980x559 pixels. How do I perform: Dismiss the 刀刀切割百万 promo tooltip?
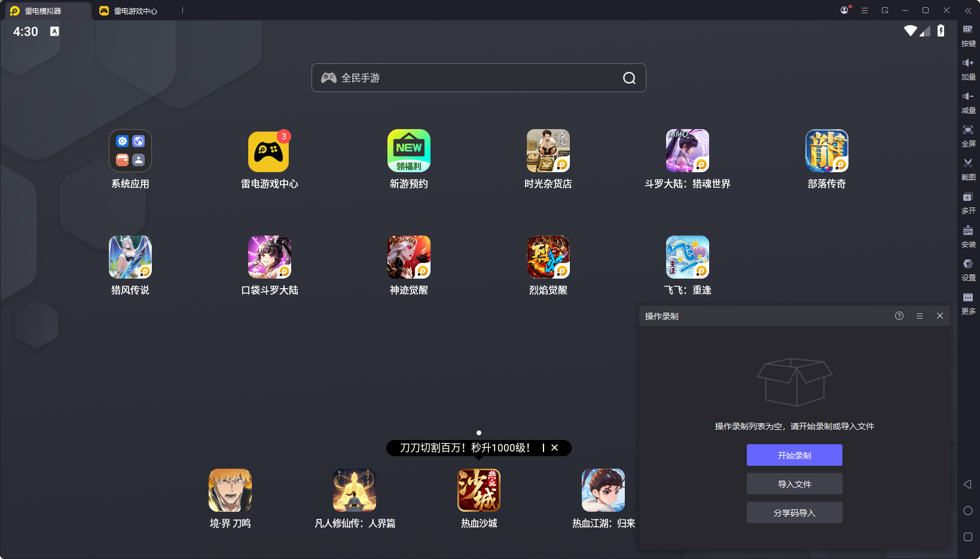point(555,448)
